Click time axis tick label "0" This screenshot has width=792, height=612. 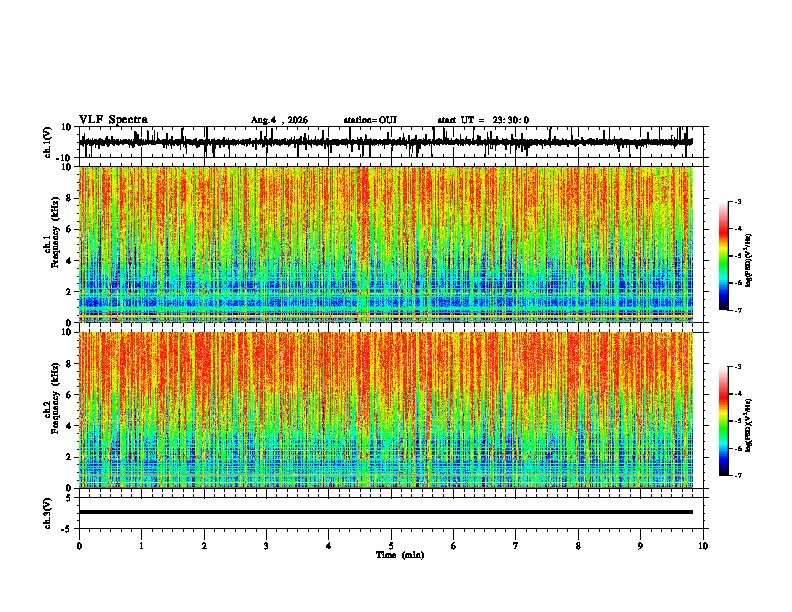coord(79,546)
